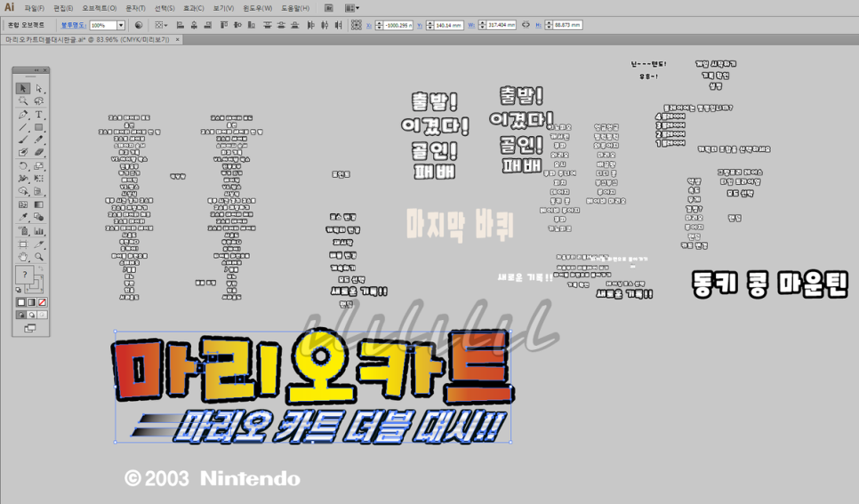The image size is (859, 504).
Task: Select the Rotate tool
Action: [23, 165]
